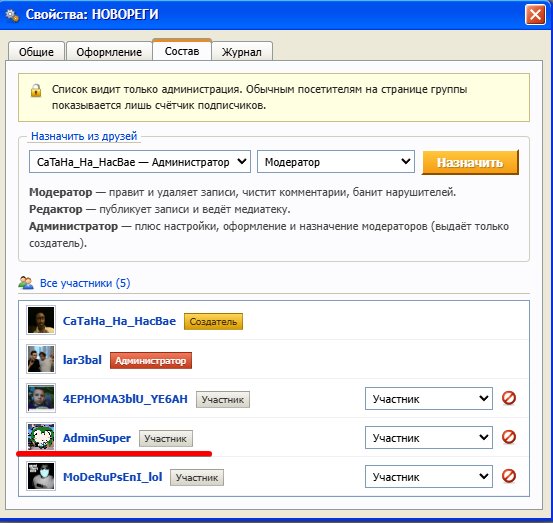Open AdminSuper avatar thumbnail
This screenshot has width=553, height=523.
pos(41,437)
